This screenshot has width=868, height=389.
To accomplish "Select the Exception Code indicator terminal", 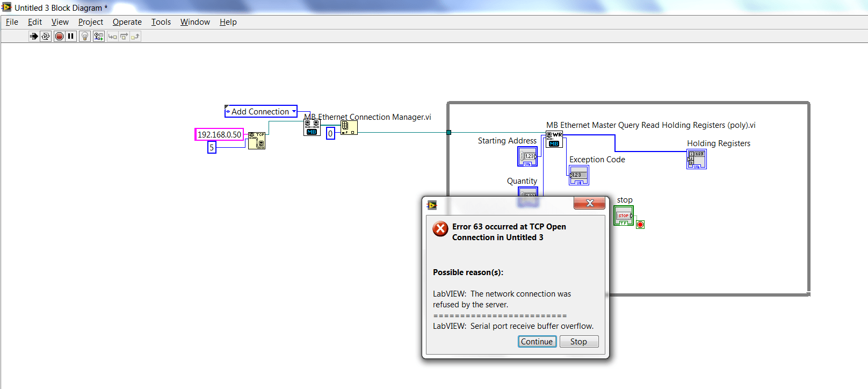I will tap(579, 175).
